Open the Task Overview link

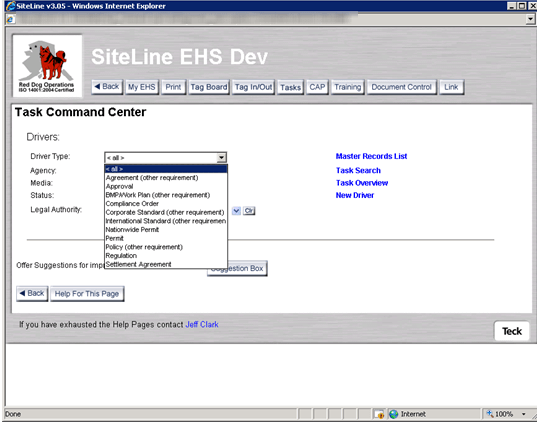[362, 183]
